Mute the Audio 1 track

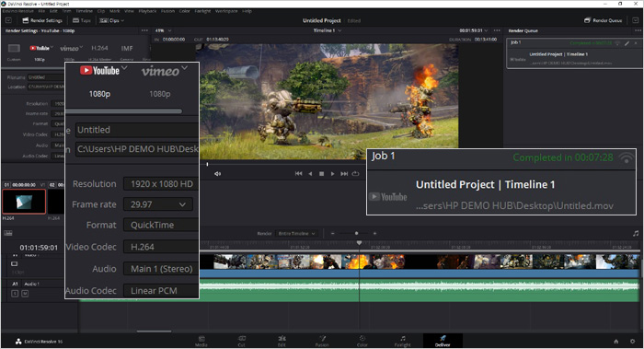click(25, 294)
